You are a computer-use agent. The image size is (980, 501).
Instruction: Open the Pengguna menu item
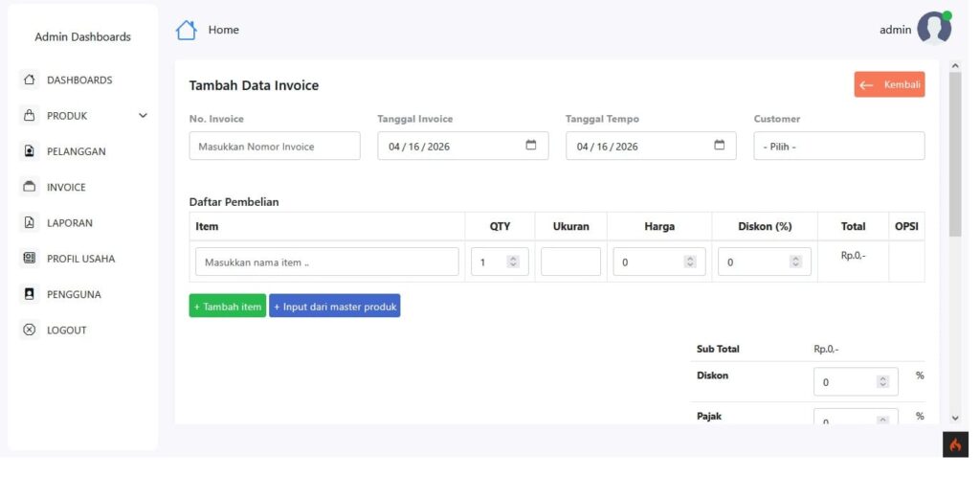coord(74,294)
